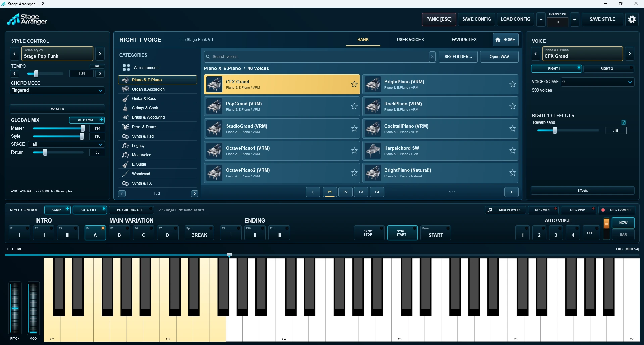Click the PopGrand (VRM) piano thumbnail

click(x=214, y=106)
